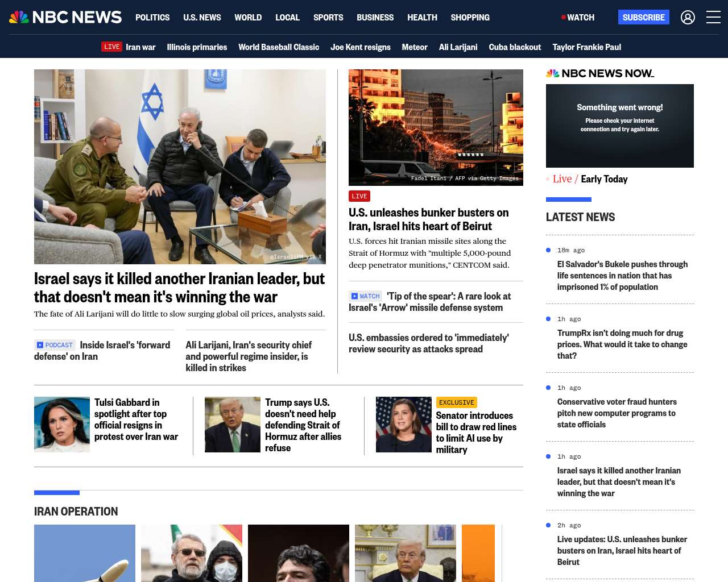Open the Trump thumbnail for Strait of Hormuz story
Screen dimensions: 728x582
233,425
